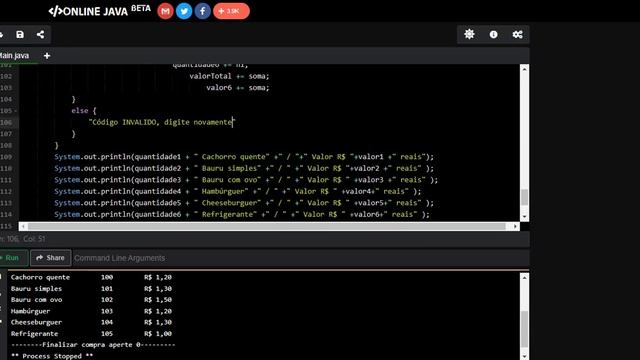Open the settings gears icon
The height and width of the screenshot is (360, 640).
click(x=518, y=35)
